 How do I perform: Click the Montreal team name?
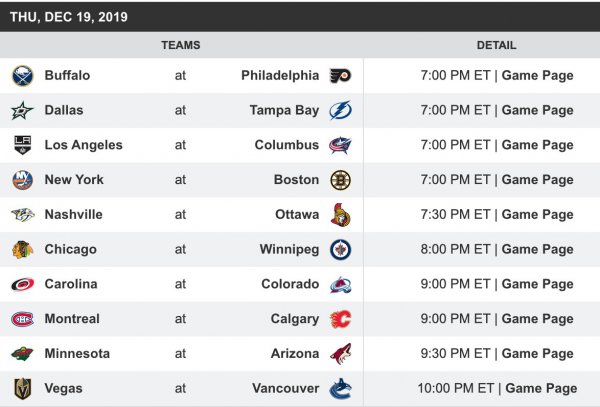tap(72, 319)
